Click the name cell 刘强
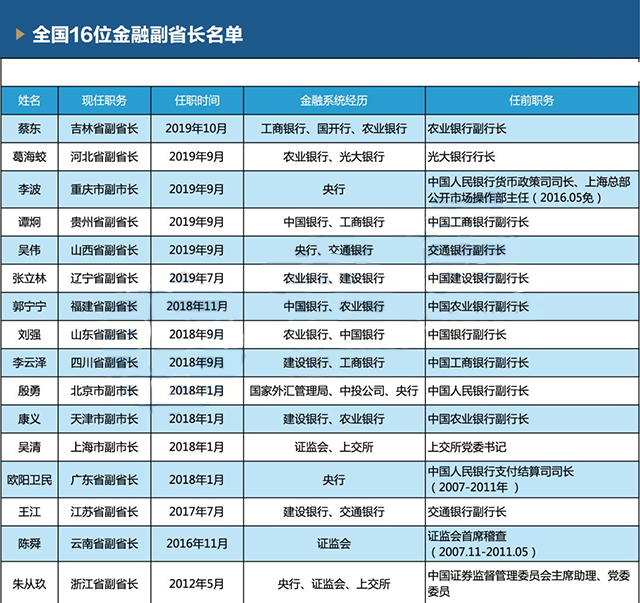This screenshot has width=640, height=603. point(29,335)
